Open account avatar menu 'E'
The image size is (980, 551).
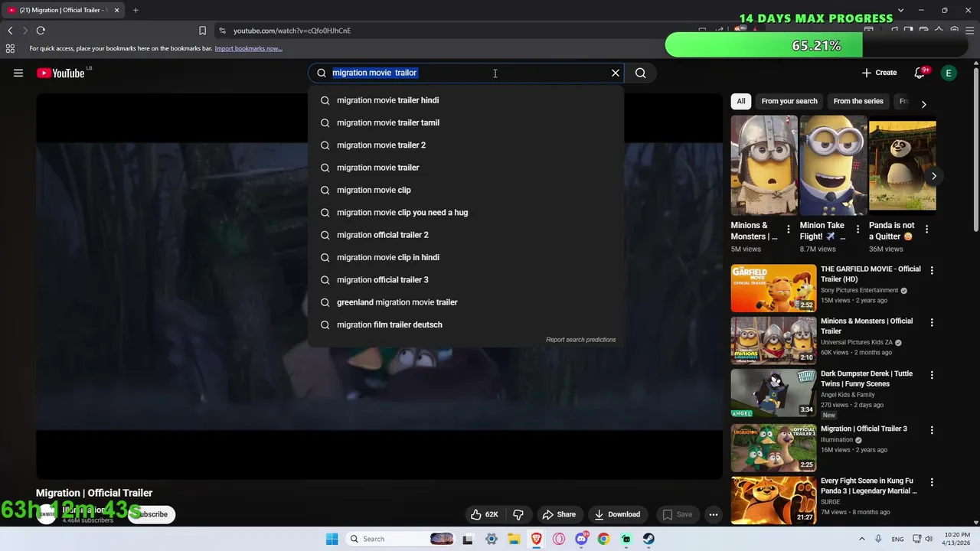949,73
